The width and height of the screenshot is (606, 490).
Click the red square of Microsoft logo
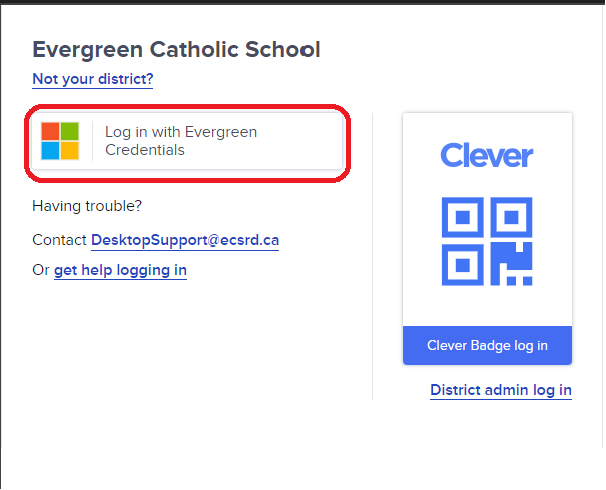click(x=50, y=131)
